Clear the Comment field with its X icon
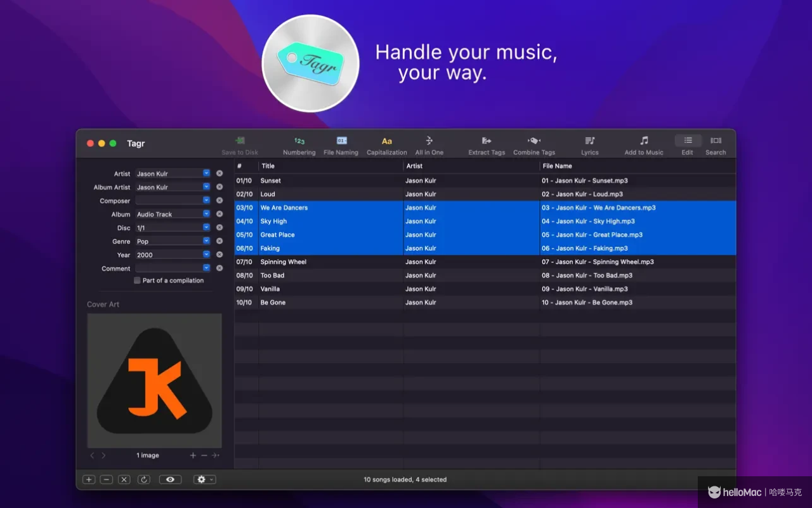812x508 pixels. pyautogui.click(x=219, y=268)
